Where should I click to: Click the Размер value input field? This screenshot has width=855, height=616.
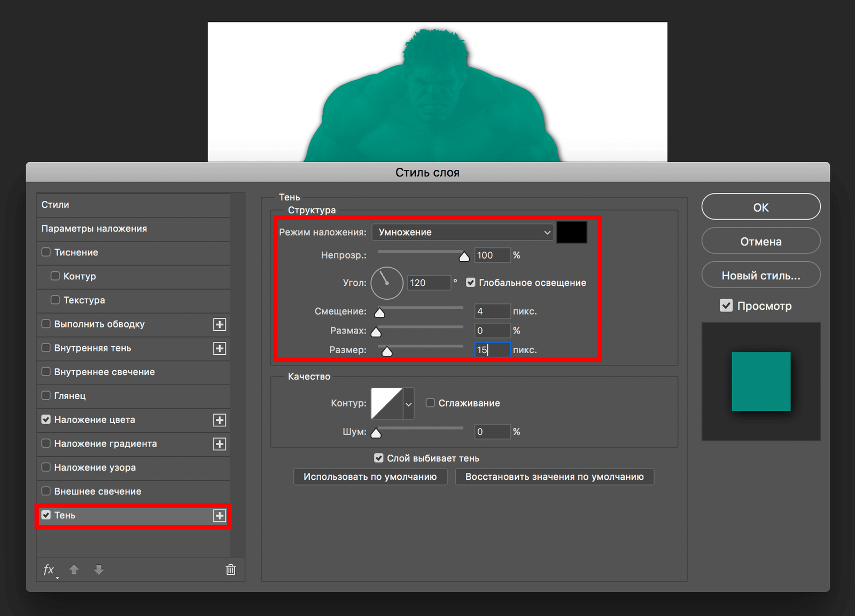(x=492, y=350)
